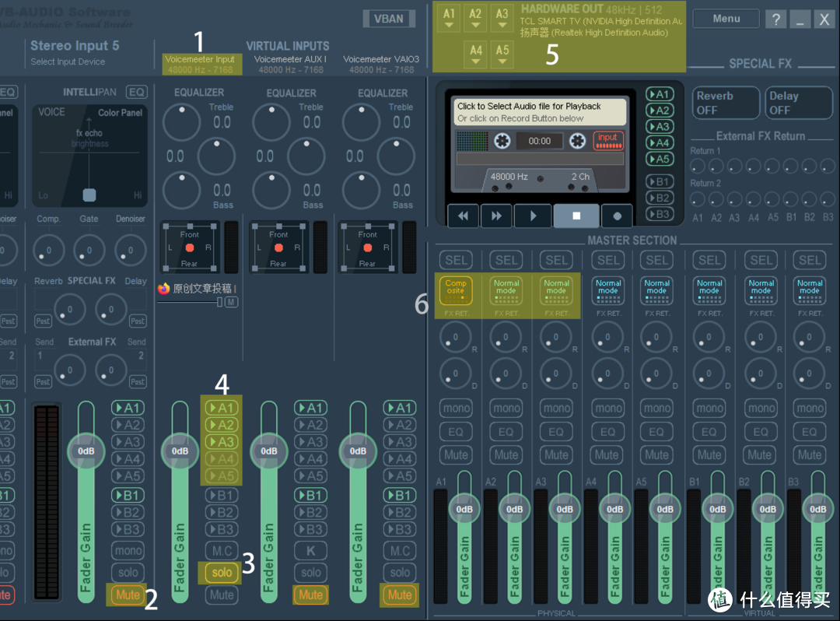Mute master bus A5
Image resolution: width=840 pixels, height=621 pixels.
tap(656, 455)
